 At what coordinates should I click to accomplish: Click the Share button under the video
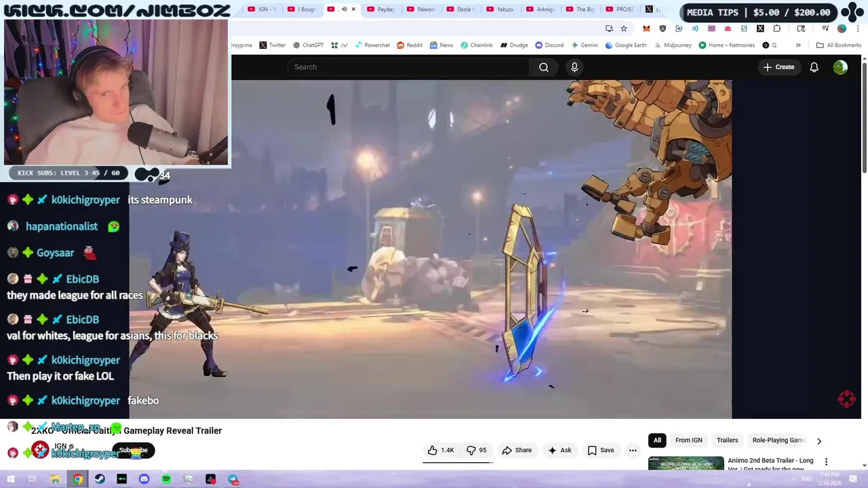[x=517, y=450]
